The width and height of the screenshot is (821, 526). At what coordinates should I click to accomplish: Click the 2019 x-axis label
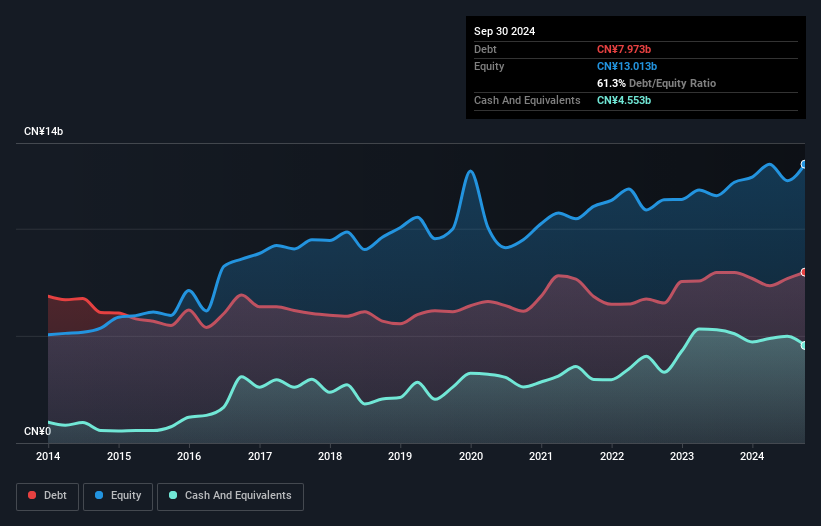(x=400, y=456)
